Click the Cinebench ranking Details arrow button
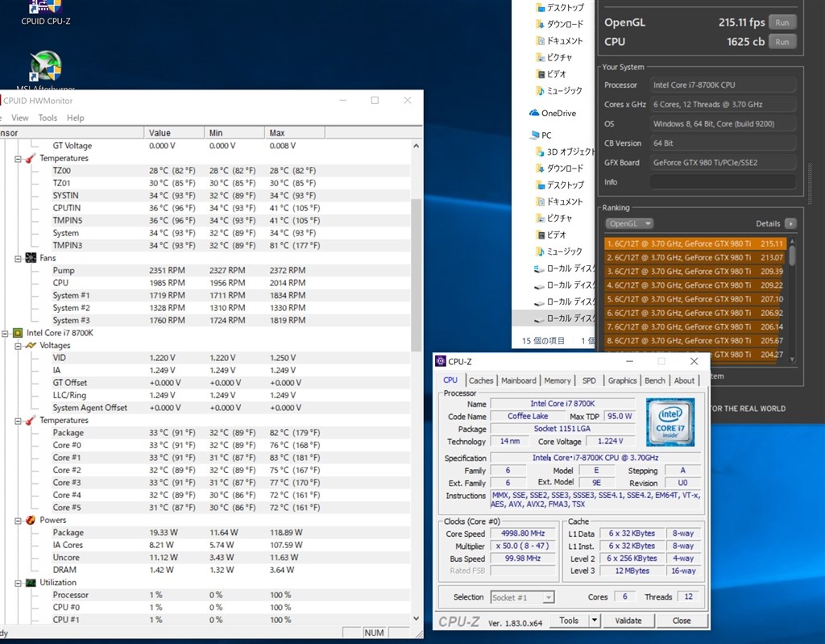Viewport: 825px width, 644px height. [x=790, y=223]
